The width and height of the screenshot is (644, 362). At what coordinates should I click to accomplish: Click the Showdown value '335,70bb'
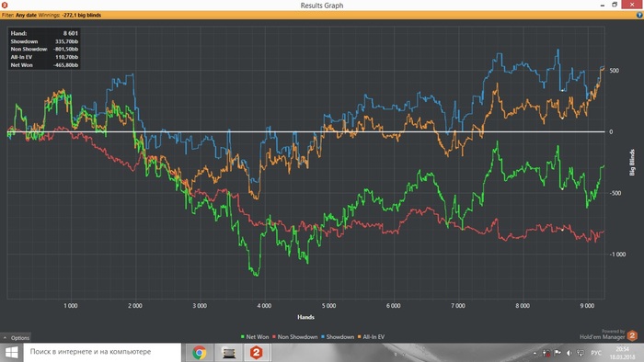pos(66,41)
